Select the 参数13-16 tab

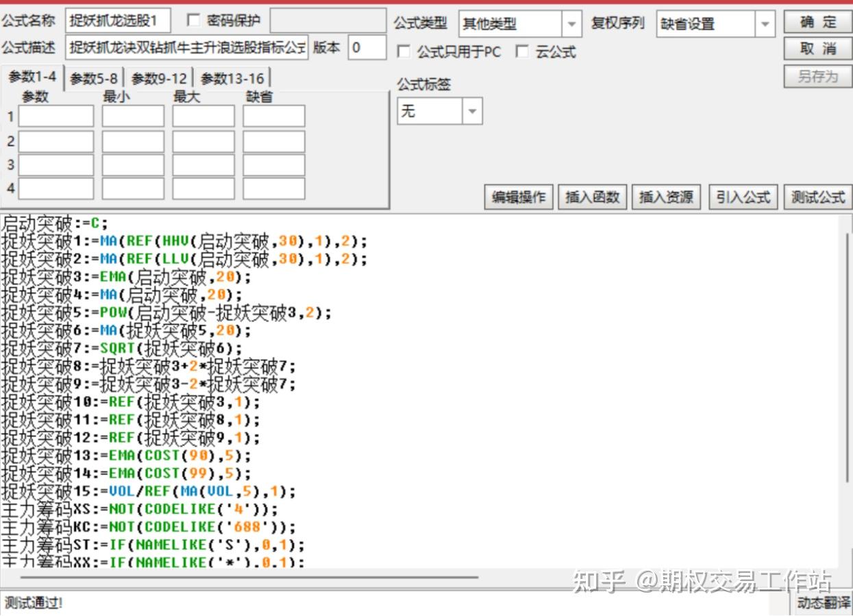click(x=232, y=78)
